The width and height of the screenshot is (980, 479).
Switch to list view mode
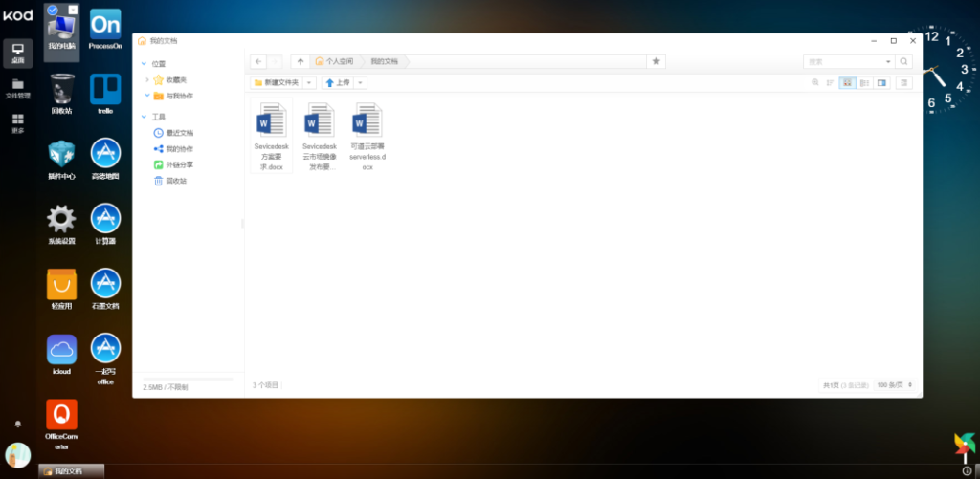[x=864, y=82]
